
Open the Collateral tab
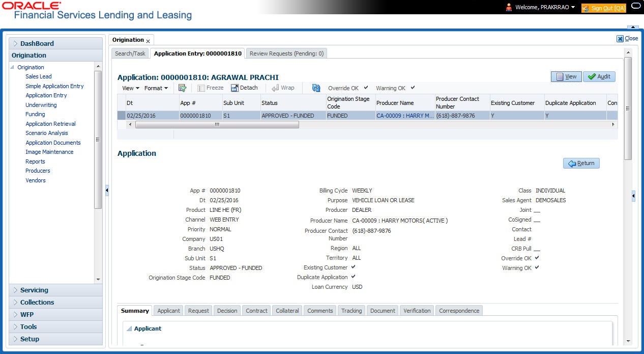click(x=287, y=311)
